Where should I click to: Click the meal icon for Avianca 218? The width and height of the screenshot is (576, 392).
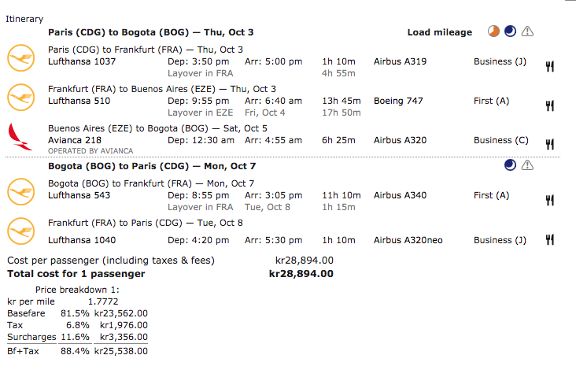click(550, 144)
